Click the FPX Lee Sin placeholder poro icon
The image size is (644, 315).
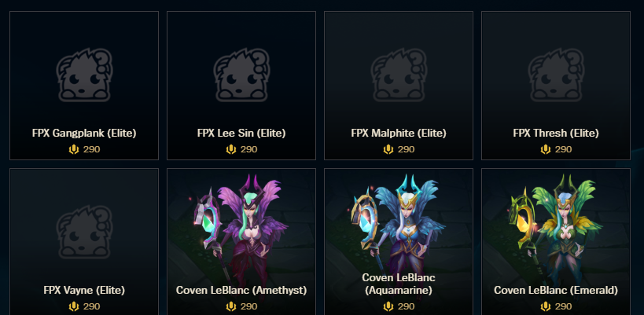[241, 75]
